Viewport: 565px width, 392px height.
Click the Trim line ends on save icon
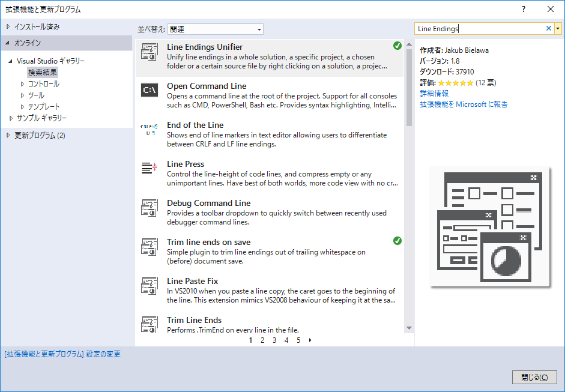click(149, 247)
